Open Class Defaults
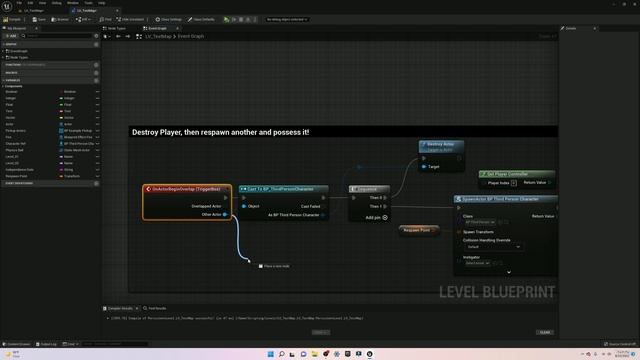Screen dimensions: 640x360 tap(201, 19)
